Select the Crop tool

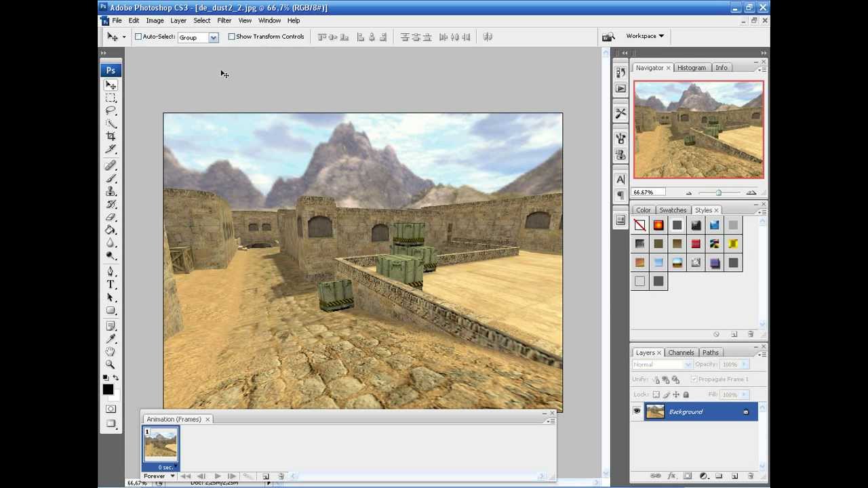[x=111, y=137]
